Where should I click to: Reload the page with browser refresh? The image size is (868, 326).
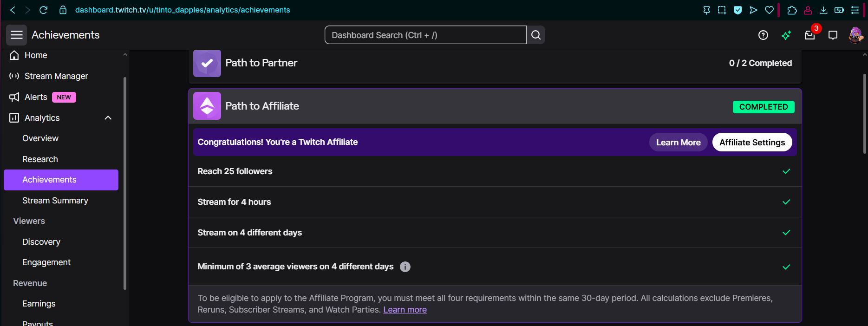(44, 10)
